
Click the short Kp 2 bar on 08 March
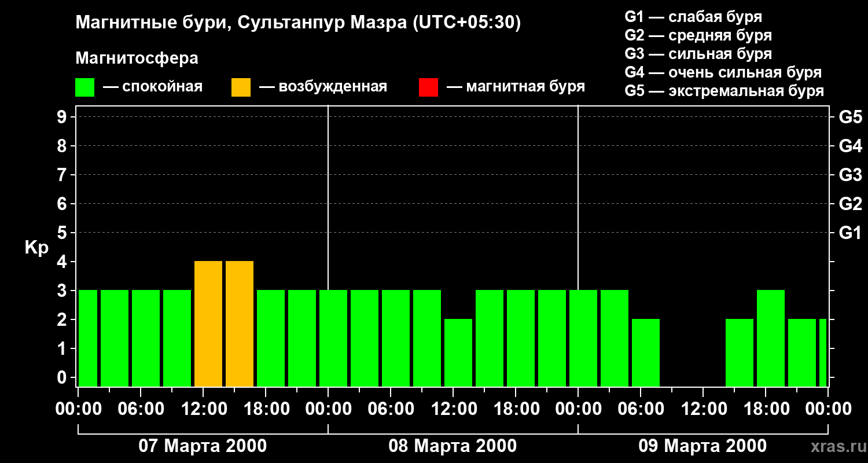tap(458, 352)
